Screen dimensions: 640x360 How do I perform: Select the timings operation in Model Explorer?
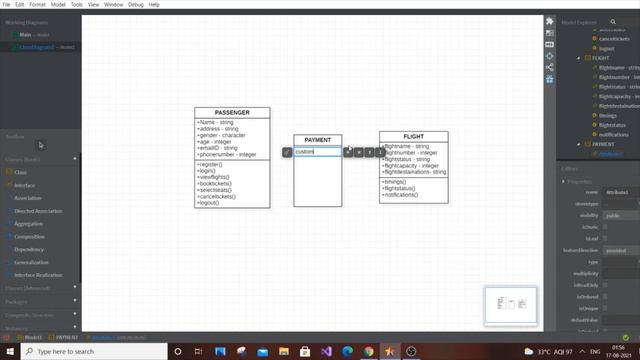607,116
